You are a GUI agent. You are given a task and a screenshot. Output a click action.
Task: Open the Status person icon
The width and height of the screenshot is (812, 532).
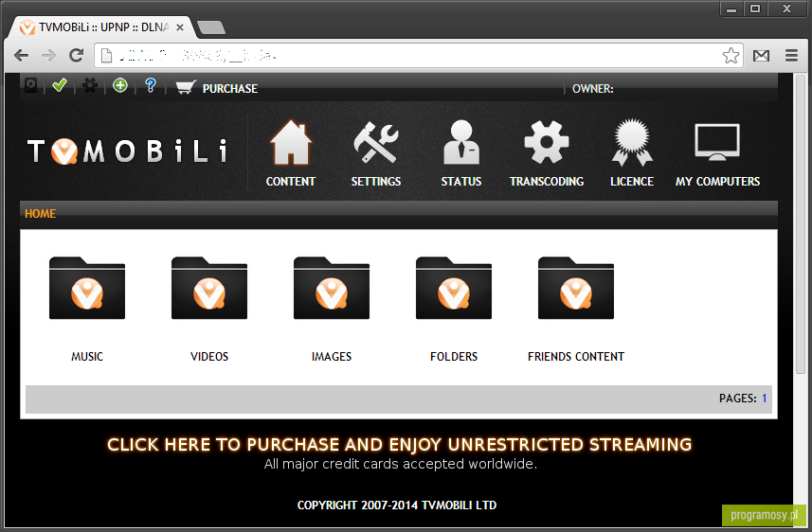point(461,142)
